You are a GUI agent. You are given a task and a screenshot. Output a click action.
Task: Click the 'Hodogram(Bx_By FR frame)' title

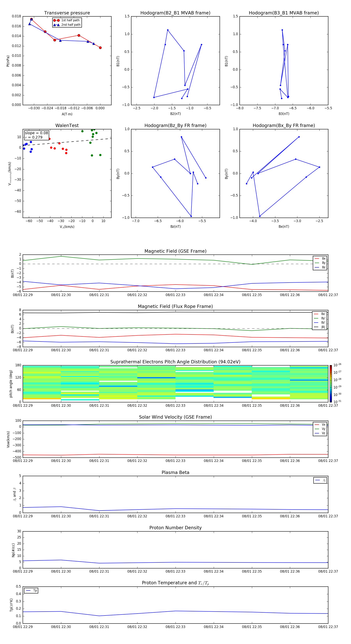284,125
